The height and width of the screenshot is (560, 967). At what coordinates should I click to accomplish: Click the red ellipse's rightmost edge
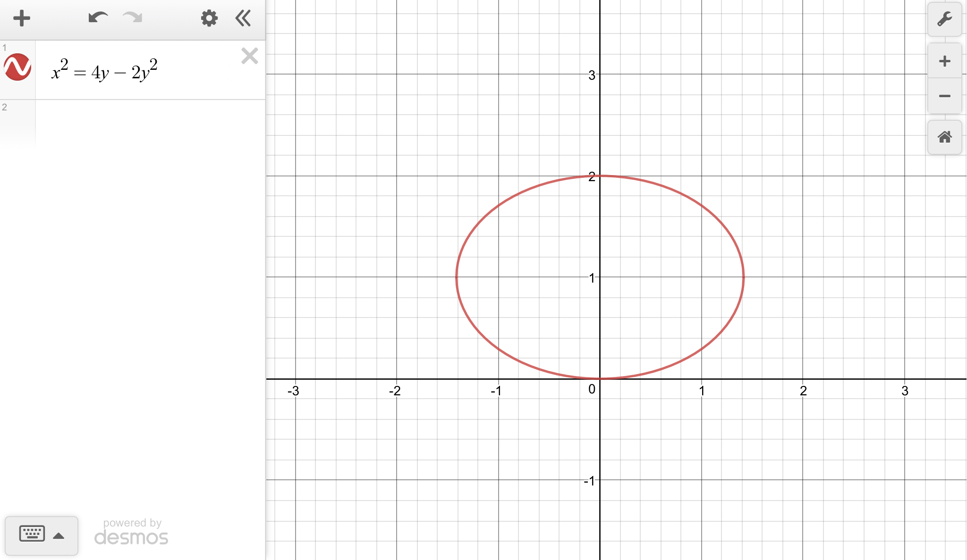[744, 277]
